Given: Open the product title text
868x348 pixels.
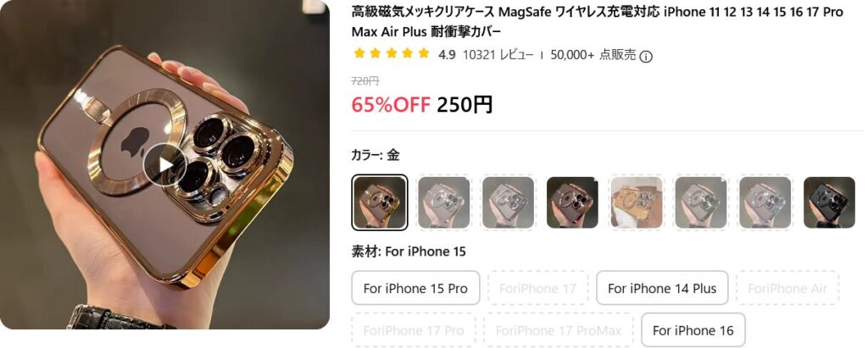Looking at the screenshot, I should coord(598,21).
